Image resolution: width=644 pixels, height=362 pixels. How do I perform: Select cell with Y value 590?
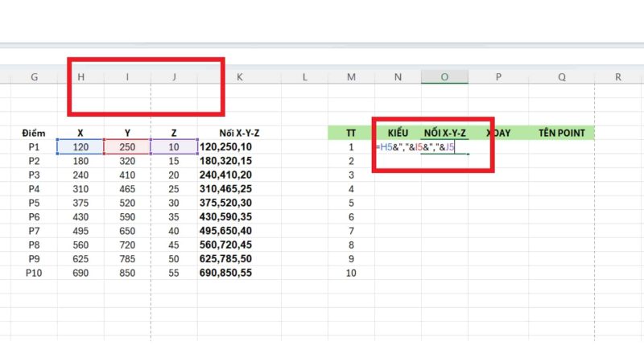127,216
